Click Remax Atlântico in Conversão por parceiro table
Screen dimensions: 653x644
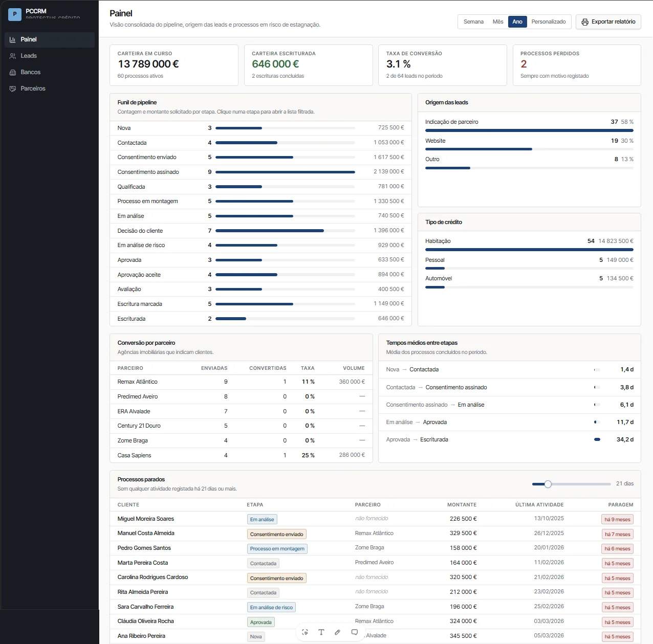(137, 382)
